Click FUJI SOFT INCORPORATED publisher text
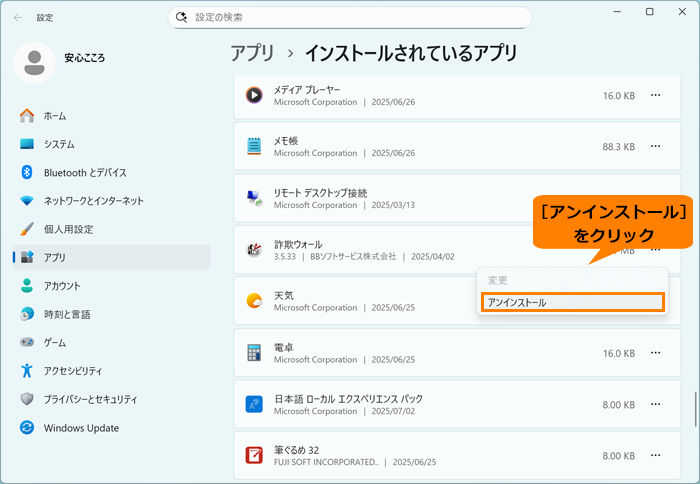Viewport: 700px width, 484px height. (326, 462)
